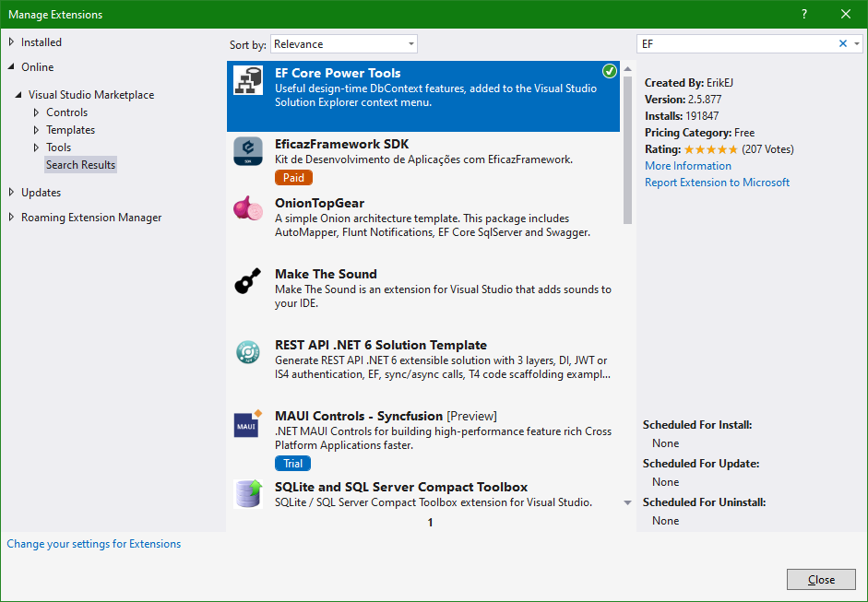Click the Close button

821,579
